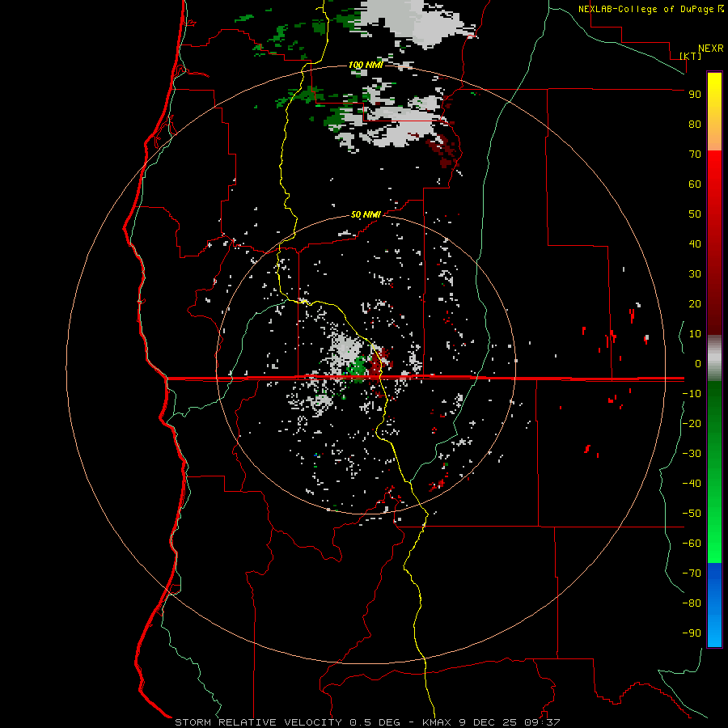Click the positive "70" scale value
This screenshot has width=728, height=728.
coord(695,154)
